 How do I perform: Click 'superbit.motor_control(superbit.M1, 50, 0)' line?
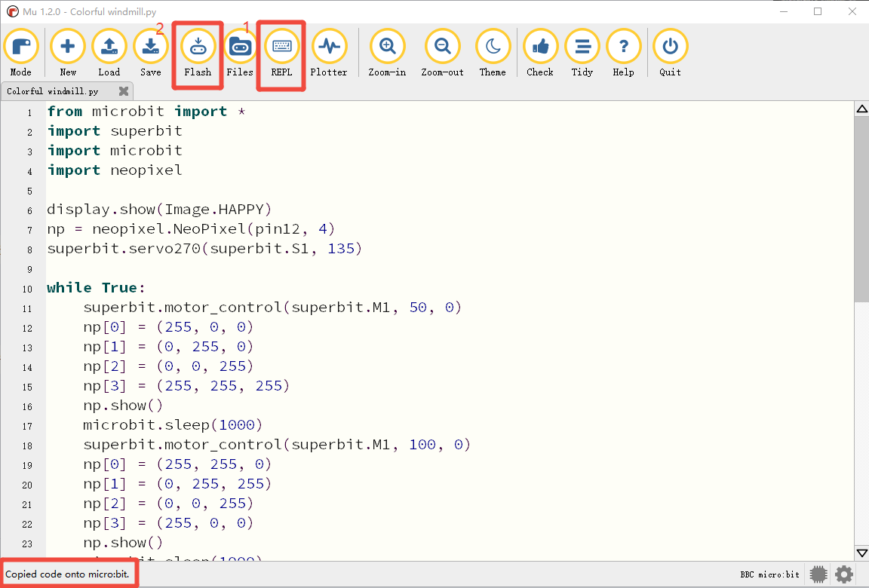click(x=272, y=308)
